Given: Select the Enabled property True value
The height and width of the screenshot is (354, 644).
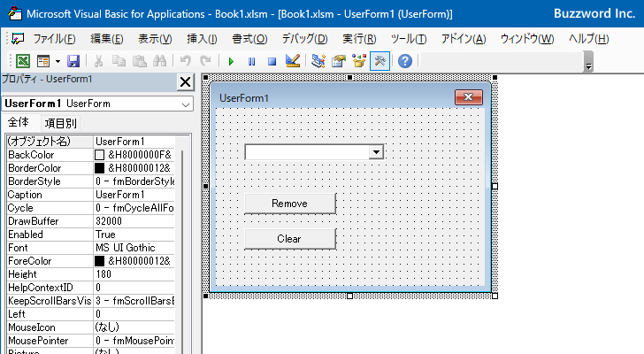Looking at the screenshot, I should (134, 235).
